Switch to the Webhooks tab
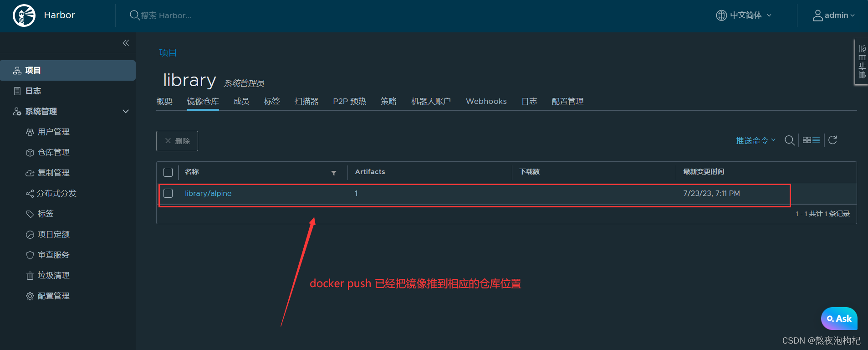This screenshot has width=868, height=350. 486,101
